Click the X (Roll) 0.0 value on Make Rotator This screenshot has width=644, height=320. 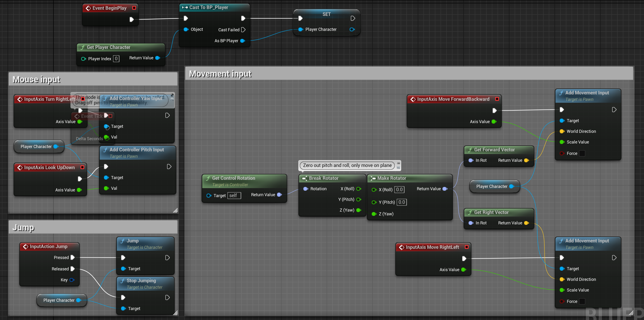pos(399,189)
